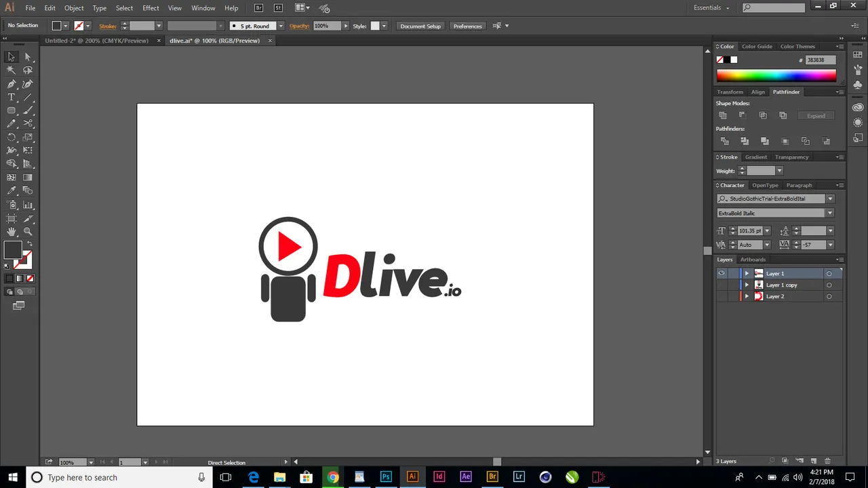This screenshot has height=488, width=868.
Task: Open the Window menu
Action: coord(203,7)
